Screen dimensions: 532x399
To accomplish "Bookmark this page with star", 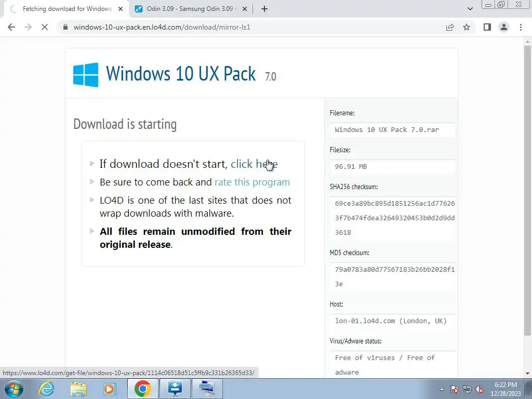I will point(467,27).
